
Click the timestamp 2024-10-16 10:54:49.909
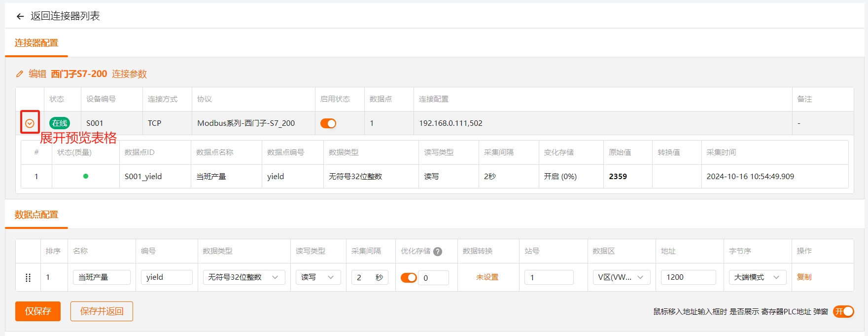(750, 177)
